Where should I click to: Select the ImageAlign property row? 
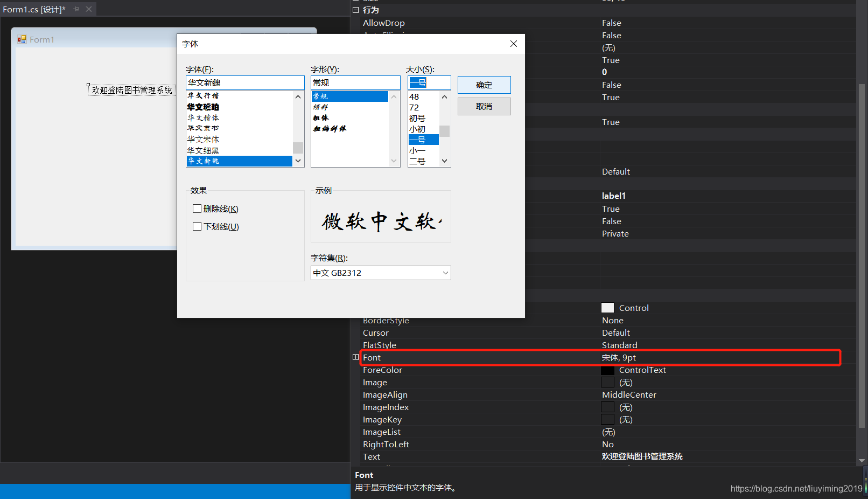(608, 394)
